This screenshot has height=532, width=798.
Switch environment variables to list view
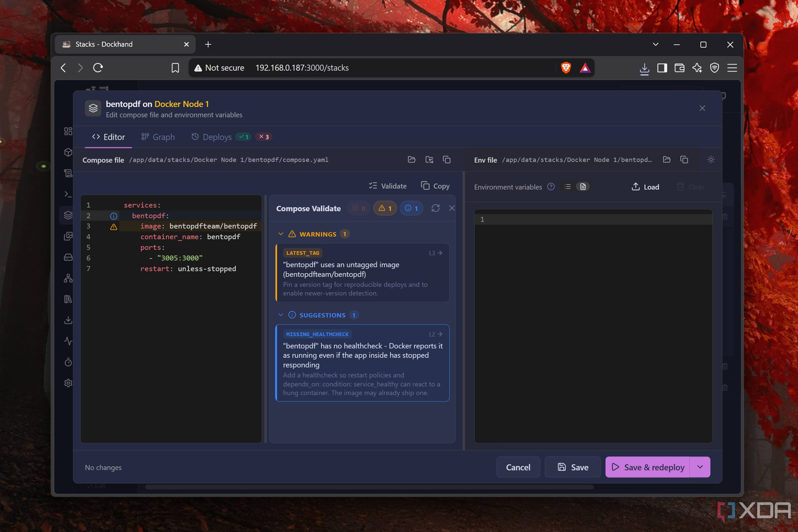point(568,187)
